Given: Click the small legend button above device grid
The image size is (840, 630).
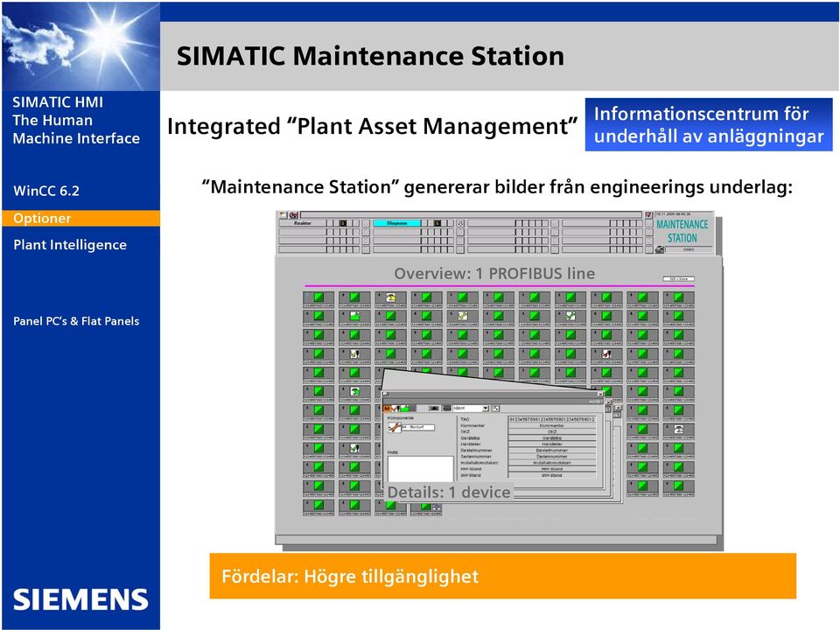Looking at the screenshot, I should click(679, 279).
